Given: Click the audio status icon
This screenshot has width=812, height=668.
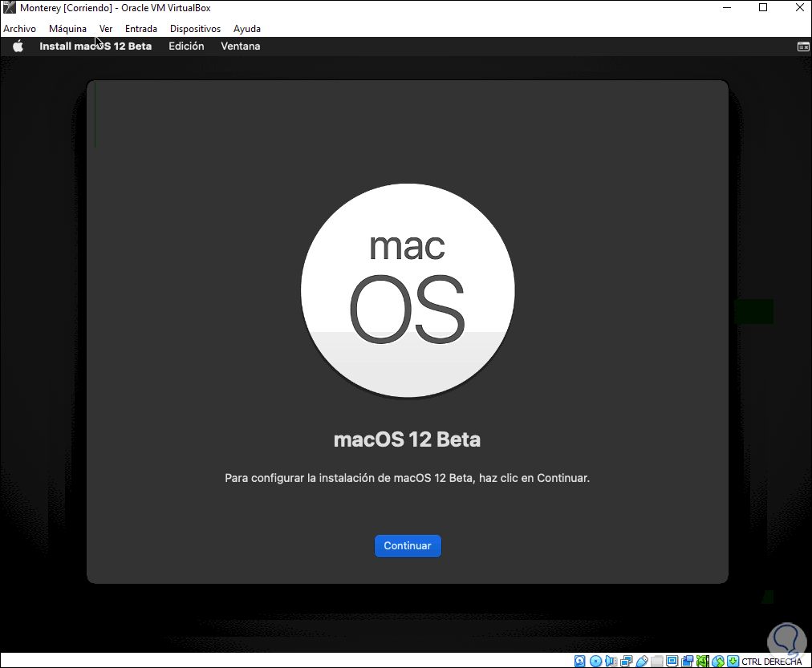Looking at the screenshot, I should (611, 662).
